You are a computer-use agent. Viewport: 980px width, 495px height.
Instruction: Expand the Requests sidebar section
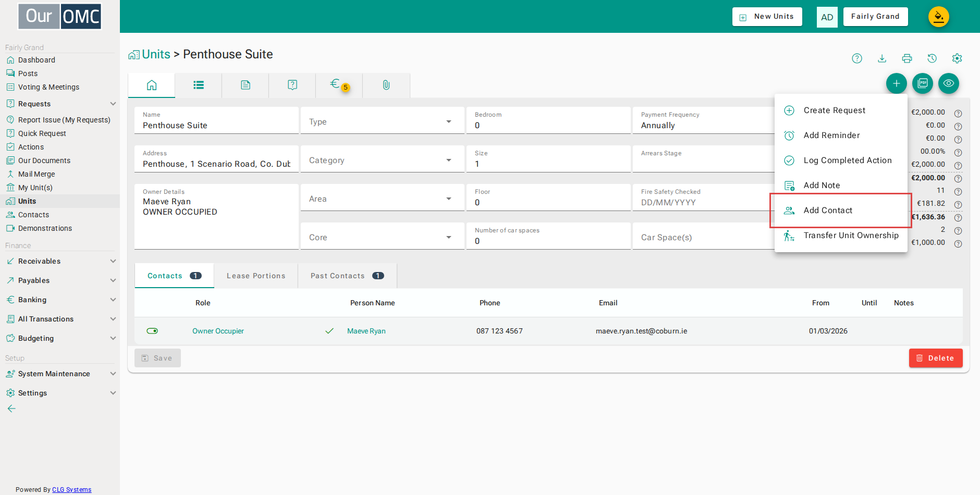[x=60, y=104]
